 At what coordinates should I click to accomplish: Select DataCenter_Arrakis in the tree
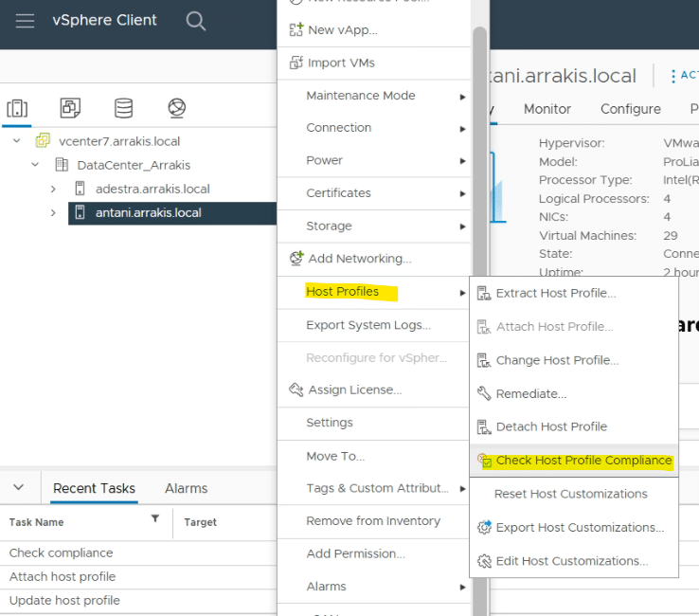(x=134, y=166)
